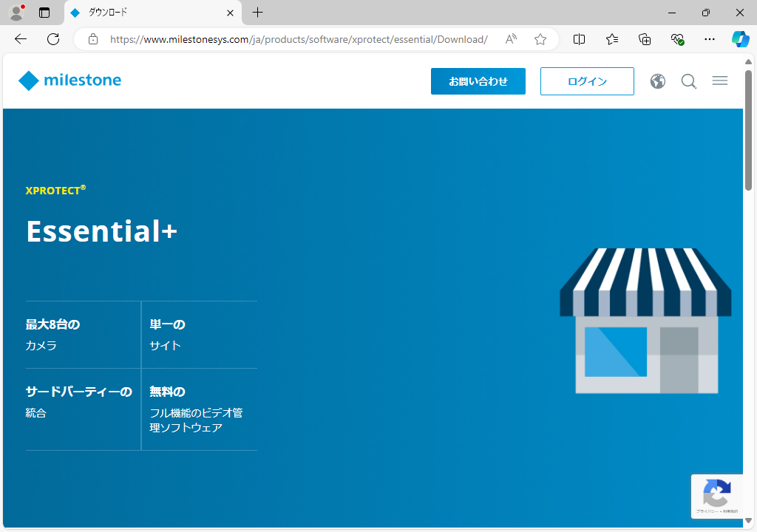Click the scrollbar down arrow
Viewport: 757px width, 532px height.
click(x=748, y=520)
